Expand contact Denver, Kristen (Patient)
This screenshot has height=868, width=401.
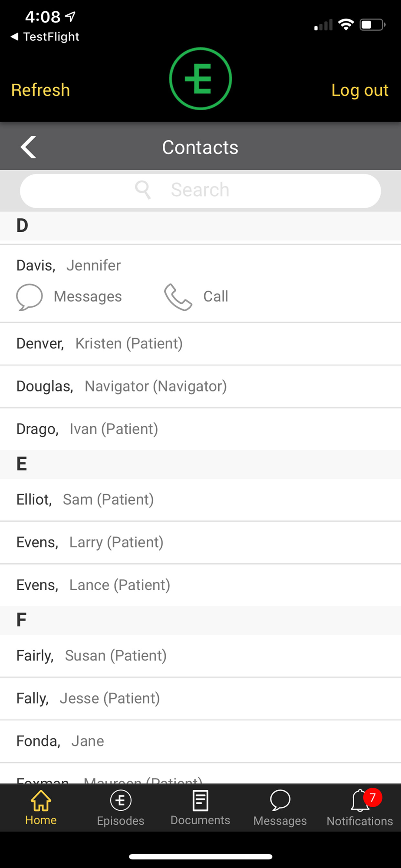click(200, 344)
